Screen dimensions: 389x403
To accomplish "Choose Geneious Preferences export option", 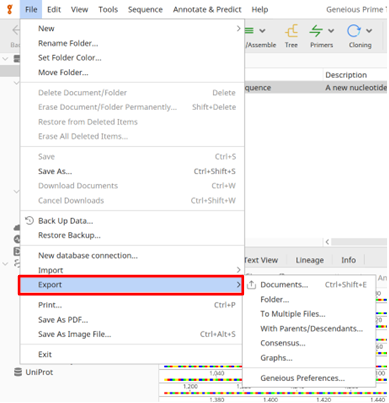I will (x=309, y=378).
